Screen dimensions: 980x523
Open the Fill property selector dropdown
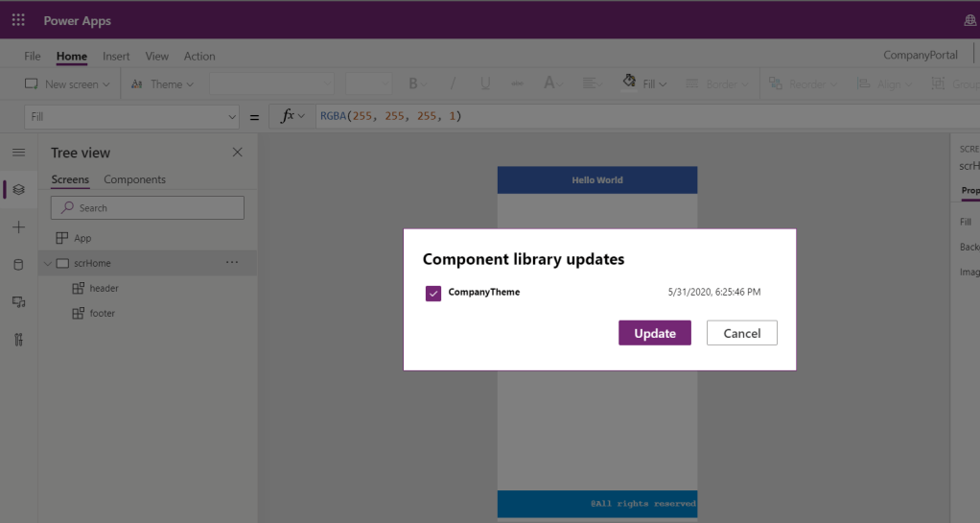(x=132, y=116)
